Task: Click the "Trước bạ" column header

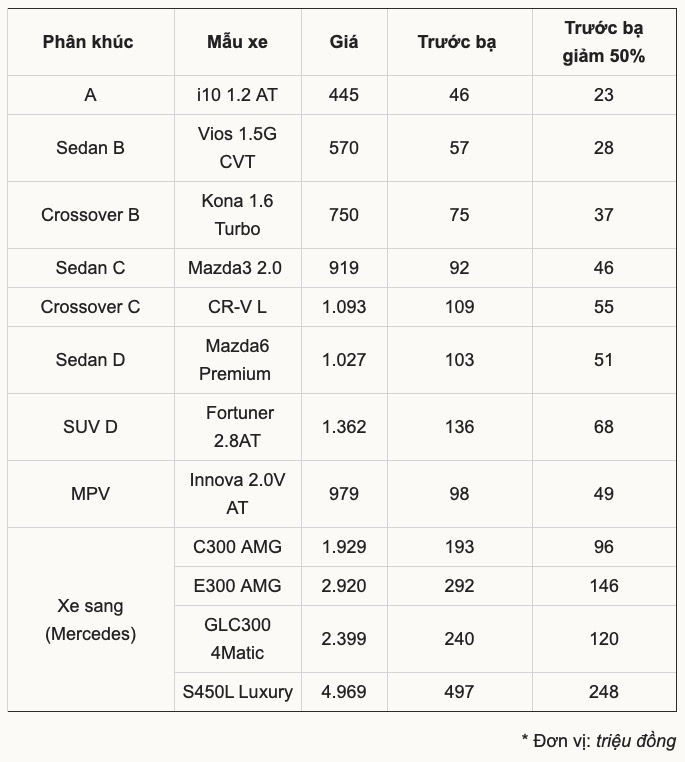Action: click(x=457, y=42)
